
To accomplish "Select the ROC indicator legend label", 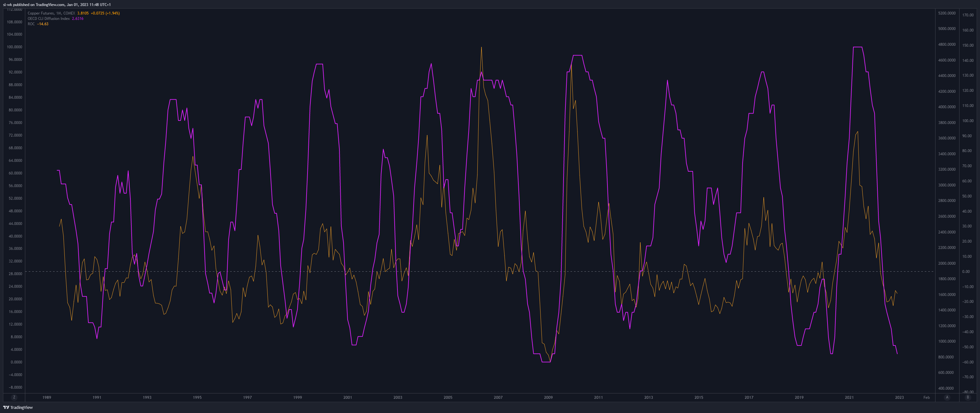I will click(31, 24).
